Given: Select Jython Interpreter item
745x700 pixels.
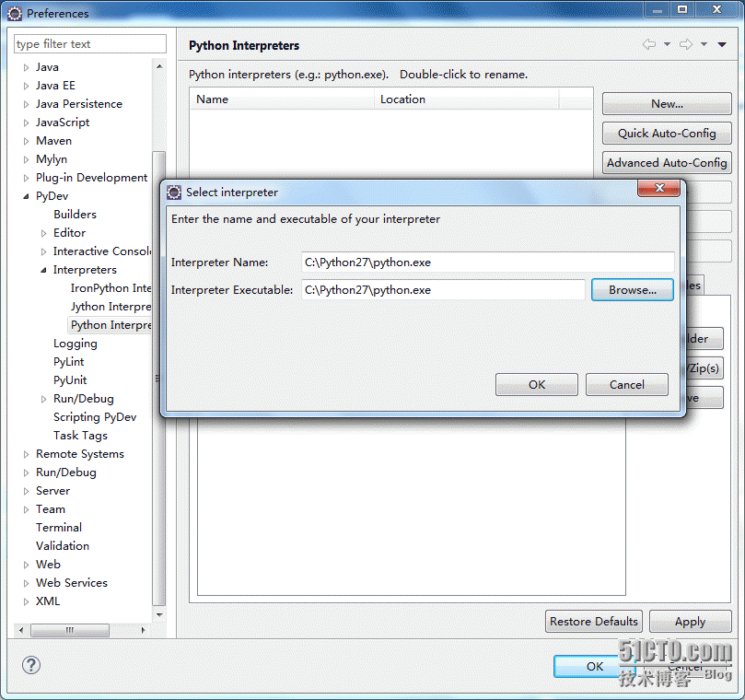Looking at the screenshot, I should pos(111,307).
